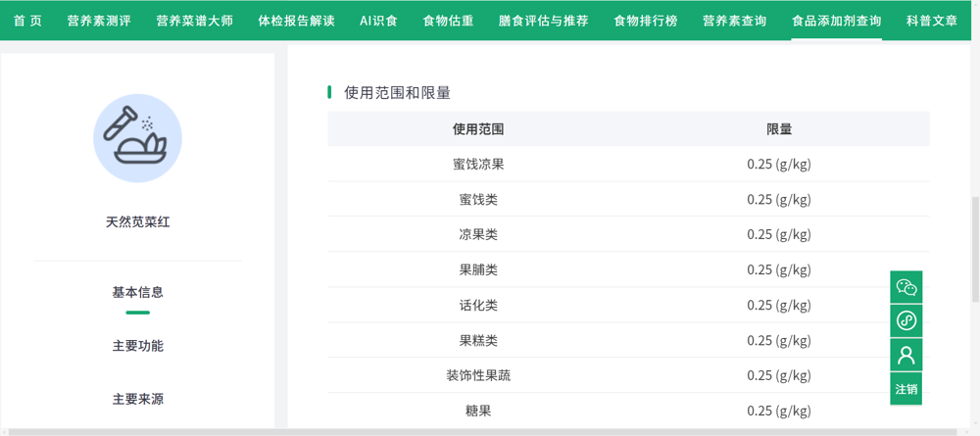The height and width of the screenshot is (436, 980).
Task: Open 科普文章 menu item
Action: pos(931,21)
